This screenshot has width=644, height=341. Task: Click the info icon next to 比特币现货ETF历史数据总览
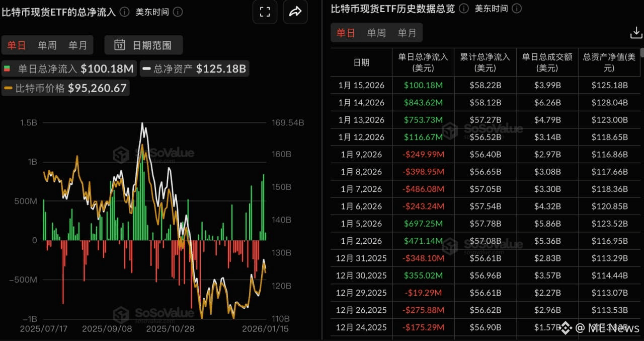point(463,8)
